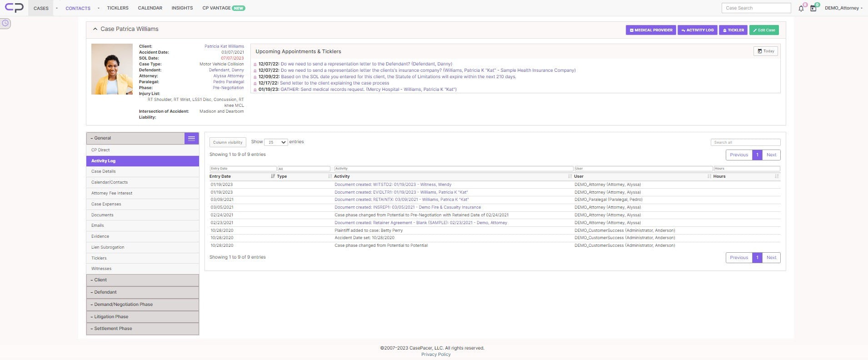Image resolution: width=868 pixels, height=360 pixels.
Task: Open the Show entries count dropdown
Action: point(276,142)
